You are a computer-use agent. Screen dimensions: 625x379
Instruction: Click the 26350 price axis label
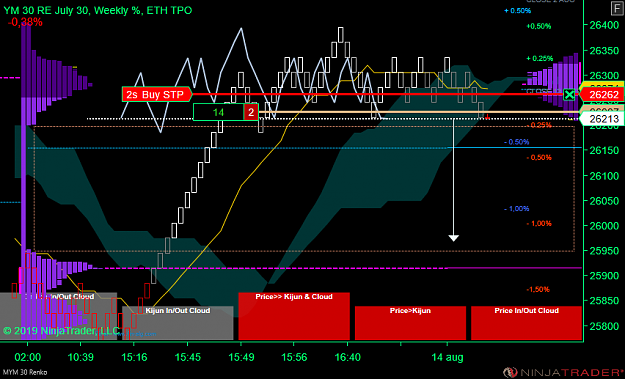pyautogui.click(x=604, y=51)
